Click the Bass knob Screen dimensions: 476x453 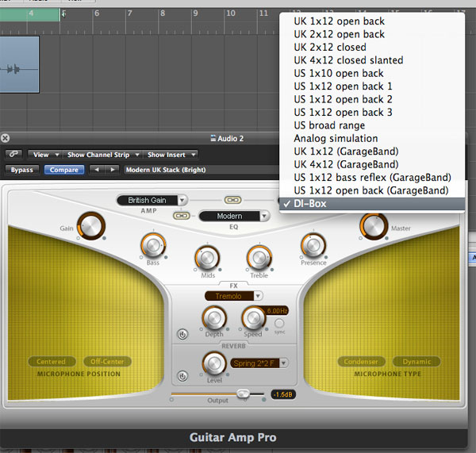pos(153,245)
